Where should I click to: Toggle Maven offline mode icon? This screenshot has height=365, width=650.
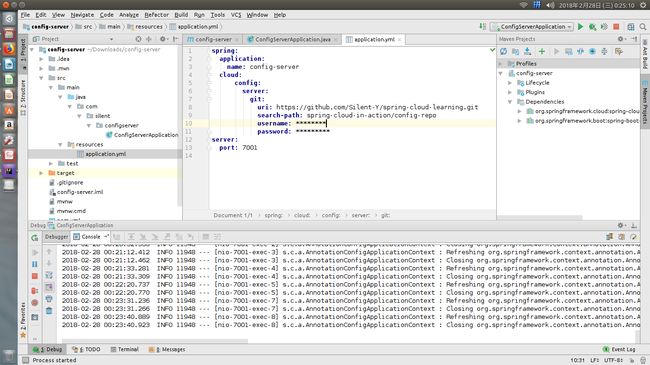coord(580,51)
